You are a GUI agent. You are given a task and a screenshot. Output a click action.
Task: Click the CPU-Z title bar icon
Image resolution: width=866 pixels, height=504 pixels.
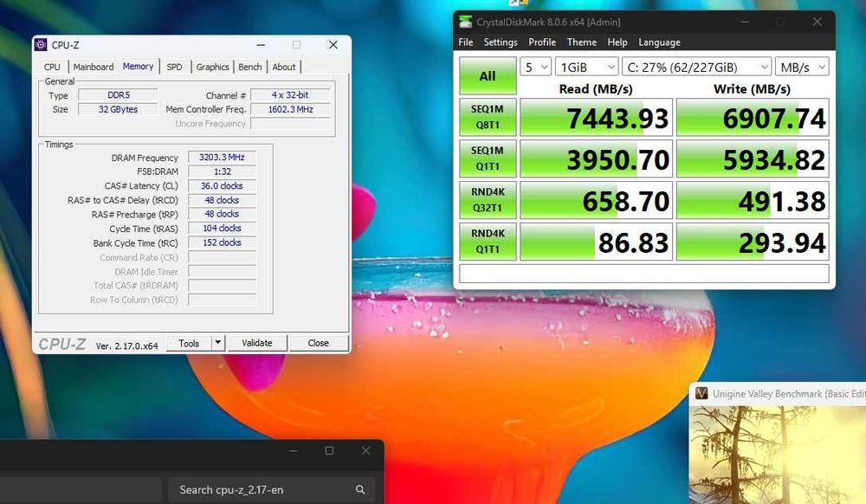41,45
